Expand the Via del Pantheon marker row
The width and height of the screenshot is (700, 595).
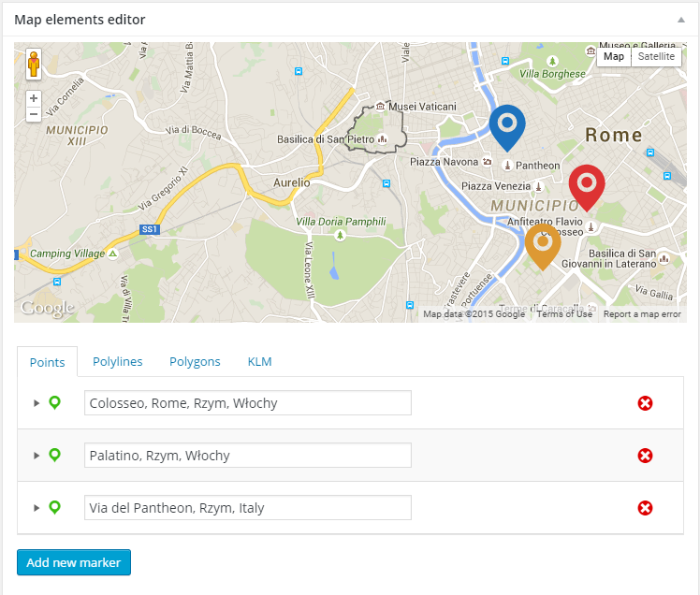click(36, 508)
